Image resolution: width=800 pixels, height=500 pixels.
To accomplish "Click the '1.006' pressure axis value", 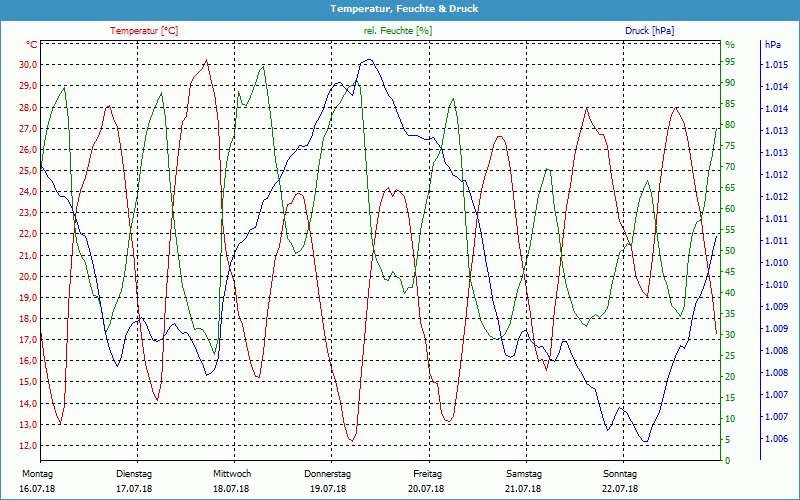I will pos(776,438).
